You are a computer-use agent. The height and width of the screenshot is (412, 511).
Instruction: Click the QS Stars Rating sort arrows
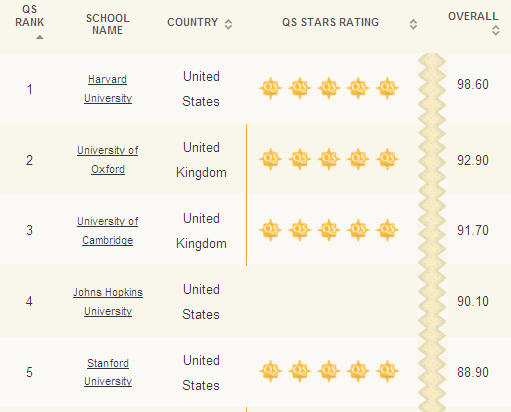[x=413, y=24]
